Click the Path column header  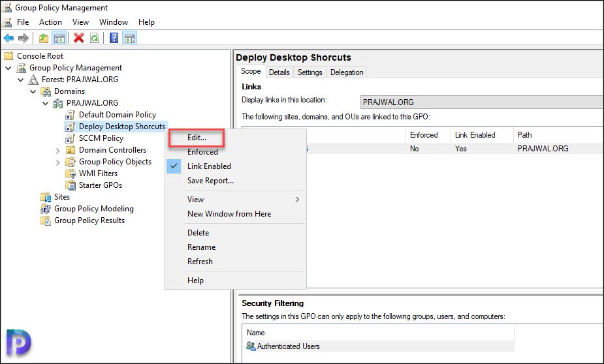[x=558, y=135]
